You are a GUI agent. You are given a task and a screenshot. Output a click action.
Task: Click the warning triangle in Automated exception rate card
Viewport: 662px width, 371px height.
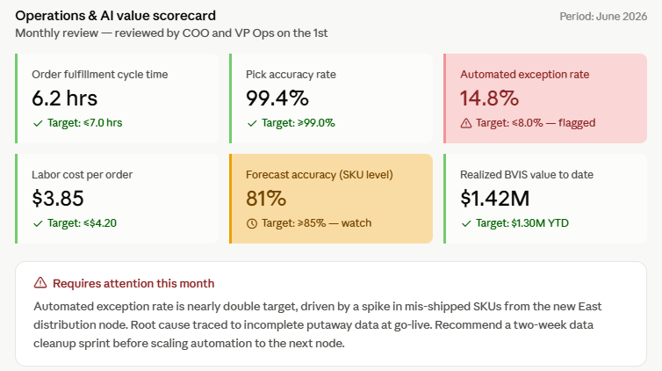[466, 123]
